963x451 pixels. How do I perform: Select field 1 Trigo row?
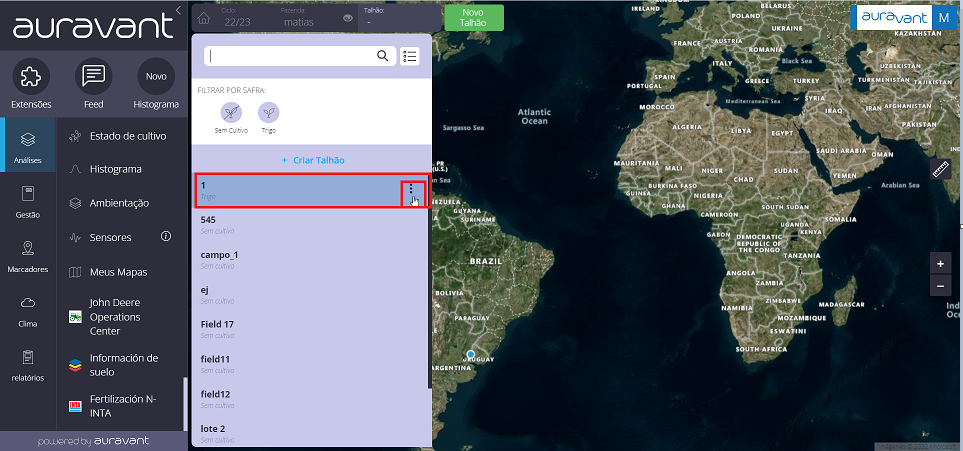click(311, 190)
